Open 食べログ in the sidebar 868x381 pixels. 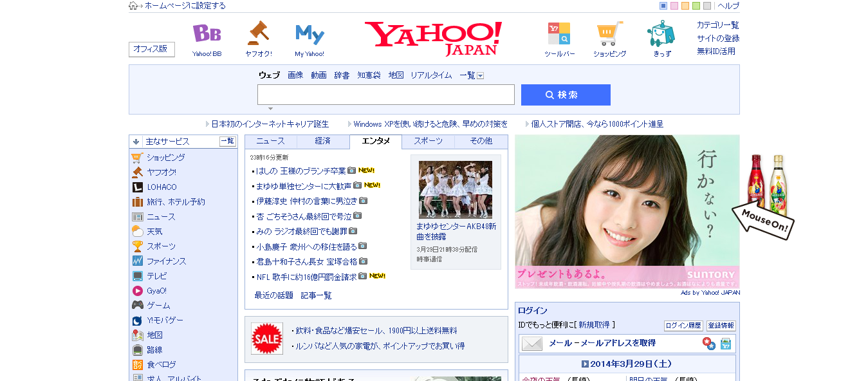(161, 364)
